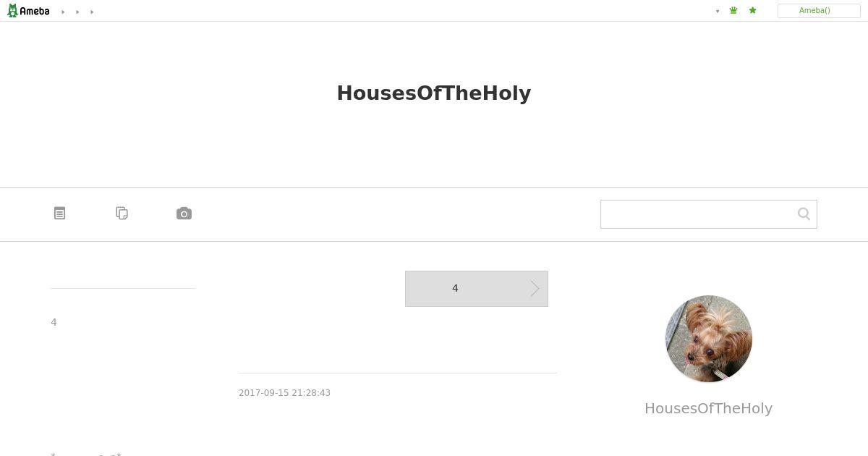The height and width of the screenshot is (456, 868).
Task: Open the theme list pages icon
Action: pos(122,214)
